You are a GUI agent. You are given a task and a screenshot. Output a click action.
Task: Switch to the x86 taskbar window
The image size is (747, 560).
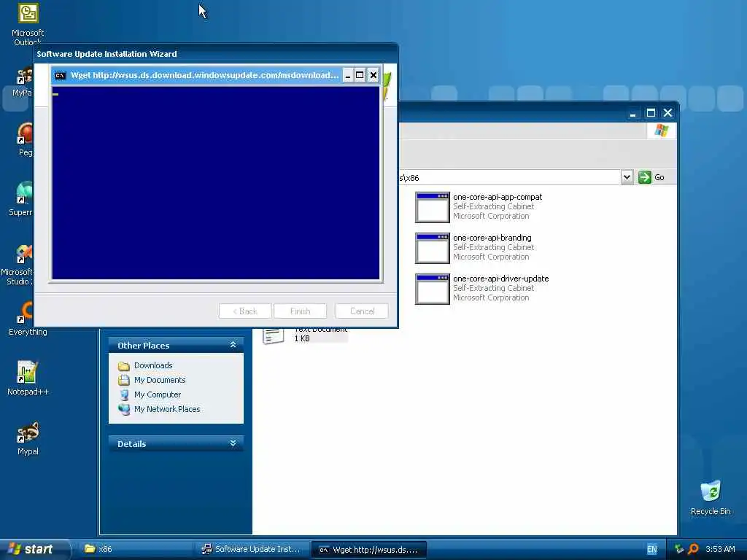pos(136,549)
